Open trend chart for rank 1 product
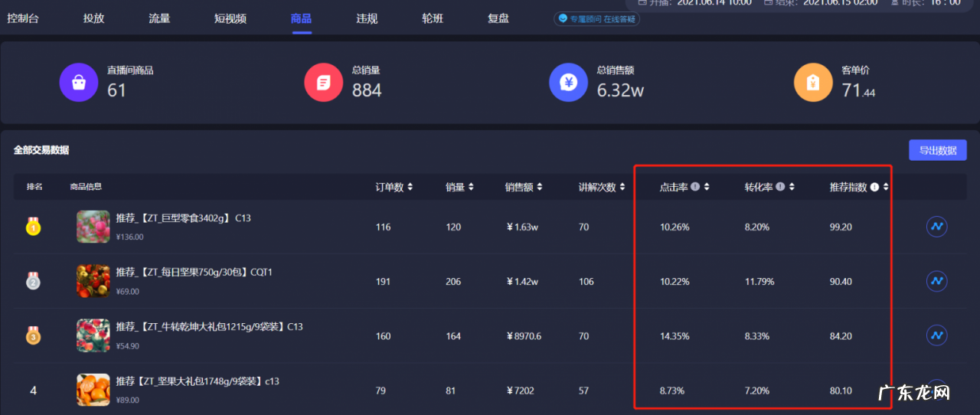980x415 pixels. click(936, 227)
